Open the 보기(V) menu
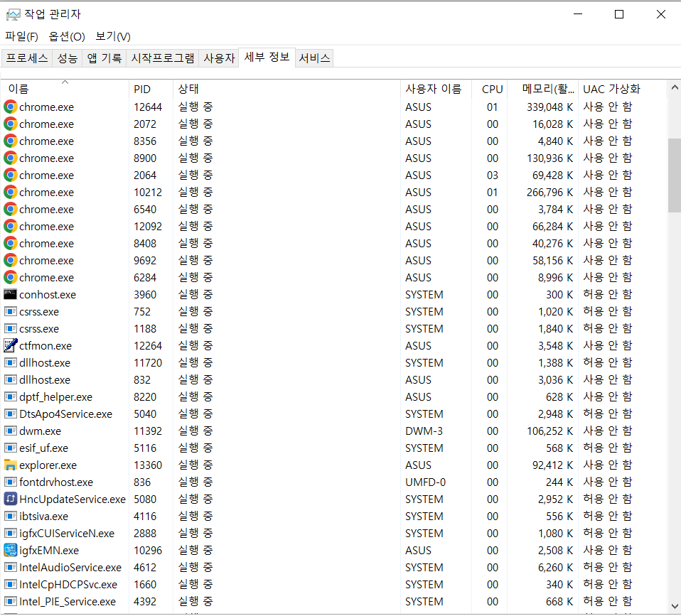Image resolution: width=681 pixels, height=616 pixels. [113, 36]
